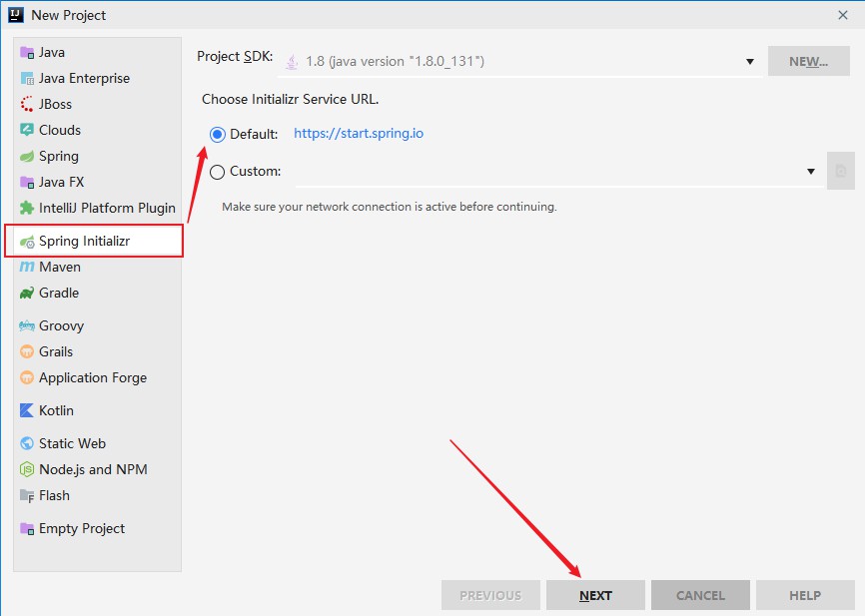Image resolution: width=865 pixels, height=616 pixels.
Task: Select Empty Project entry text
Action: coord(82,528)
